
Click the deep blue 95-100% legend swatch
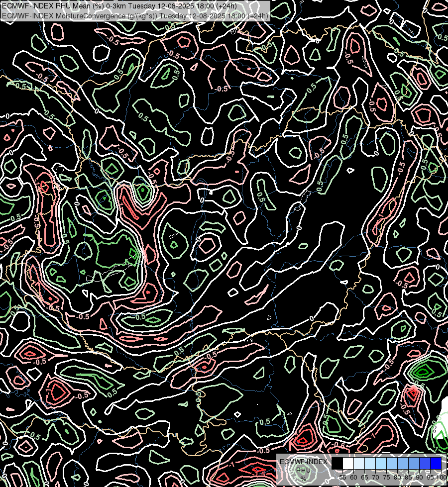[436, 463]
